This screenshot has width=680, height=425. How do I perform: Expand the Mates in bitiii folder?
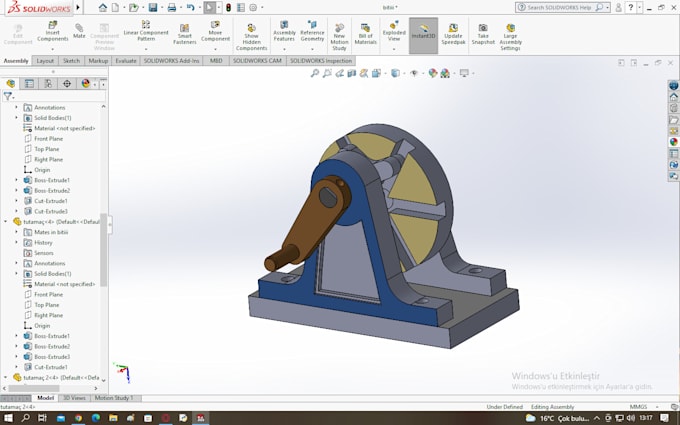[x=16, y=232]
